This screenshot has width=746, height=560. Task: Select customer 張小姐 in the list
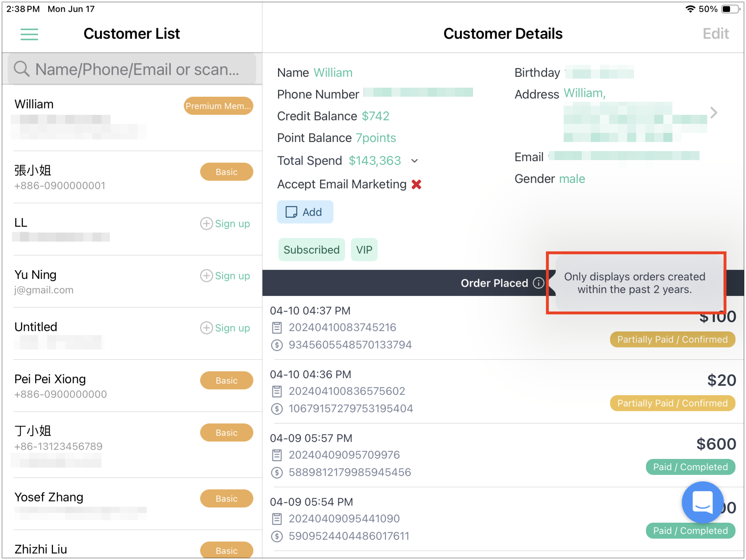[132, 177]
